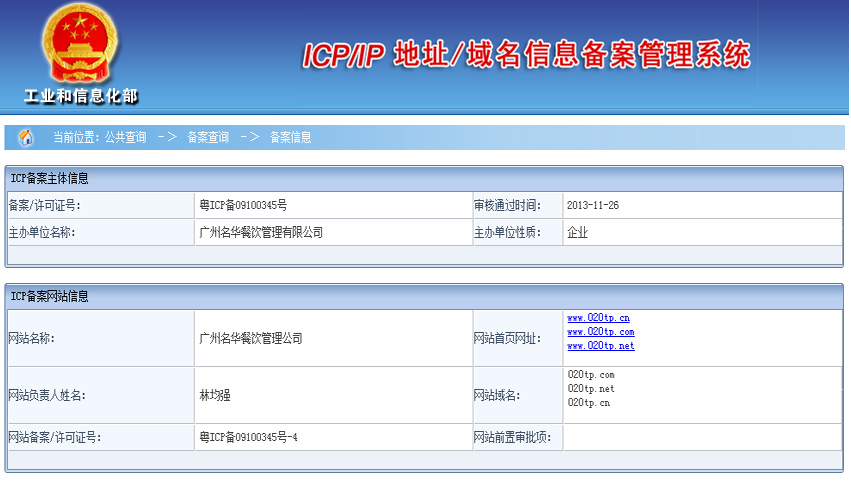851x481 pixels.
Task: Select domain 020tp.cn in domain list
Action: click(x=588, y=403)
